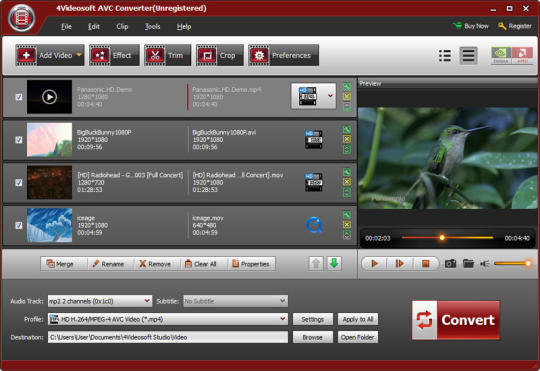The image size is (540, 371).
Task: Click bottom green icon in BigBuckBunny row
Action: (347, 150)
